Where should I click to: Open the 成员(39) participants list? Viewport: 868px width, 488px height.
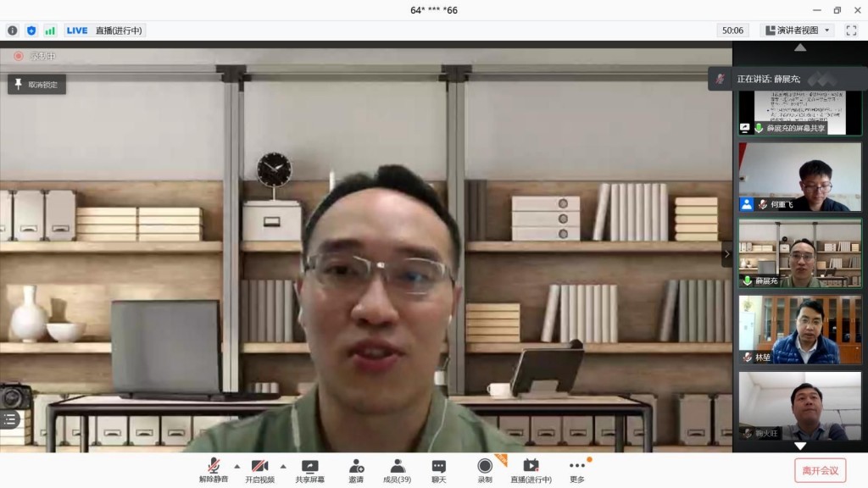pyautogui.click(x=397, y=469)
